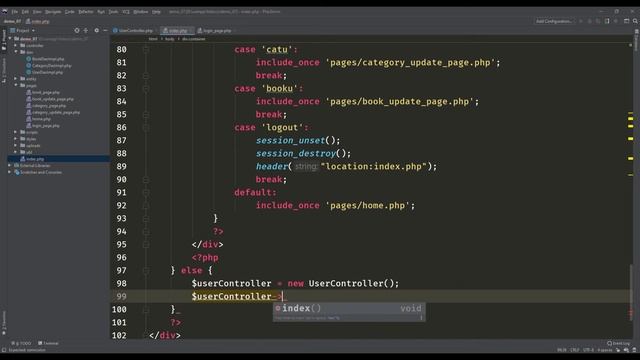Open the VCS menu
The image size is (640, 360).
(126, 12)
